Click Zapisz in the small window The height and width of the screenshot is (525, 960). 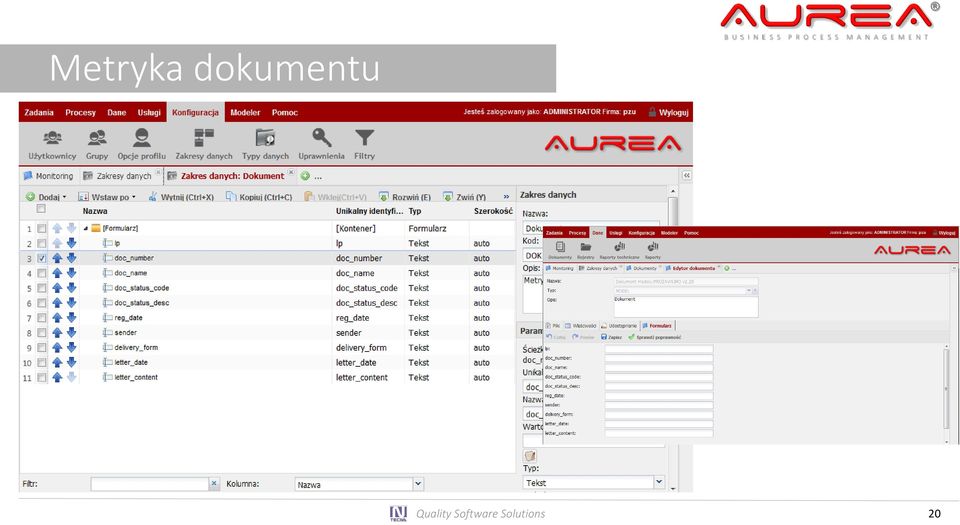coord(611,337)
